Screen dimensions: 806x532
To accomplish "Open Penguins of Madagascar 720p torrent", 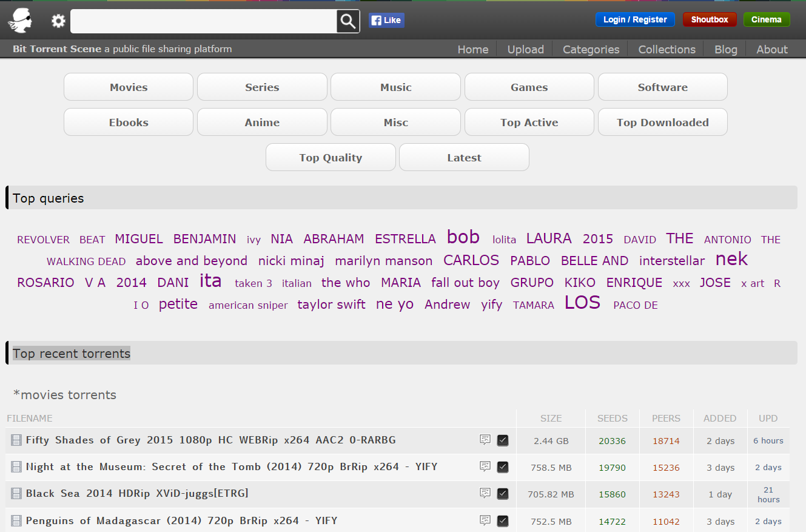I will [182, 520].
